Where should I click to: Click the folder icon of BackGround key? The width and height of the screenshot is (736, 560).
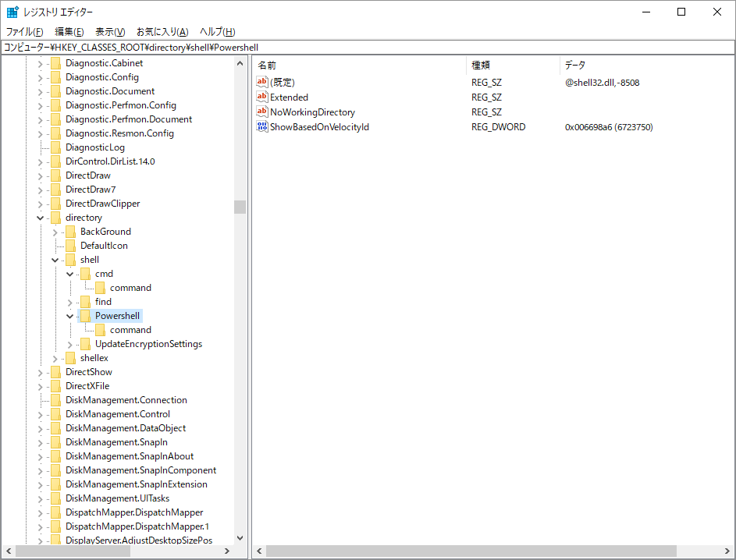point(70,232)
